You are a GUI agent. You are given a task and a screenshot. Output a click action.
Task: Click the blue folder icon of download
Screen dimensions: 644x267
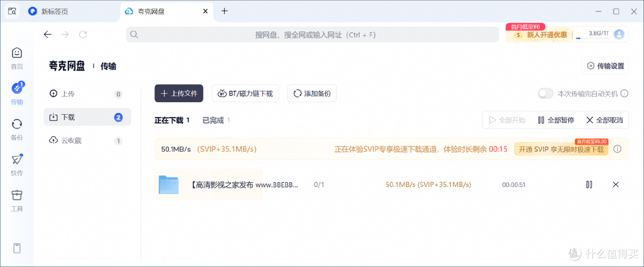(x=168, y=185)
